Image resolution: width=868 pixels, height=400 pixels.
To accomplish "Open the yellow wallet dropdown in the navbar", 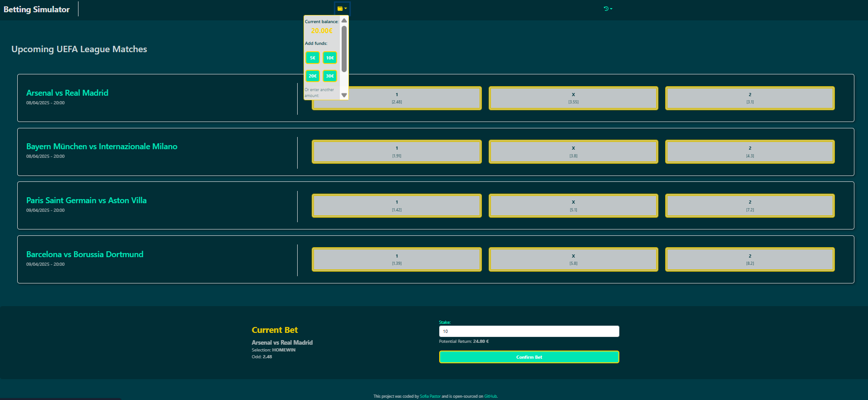I will 342,9.
